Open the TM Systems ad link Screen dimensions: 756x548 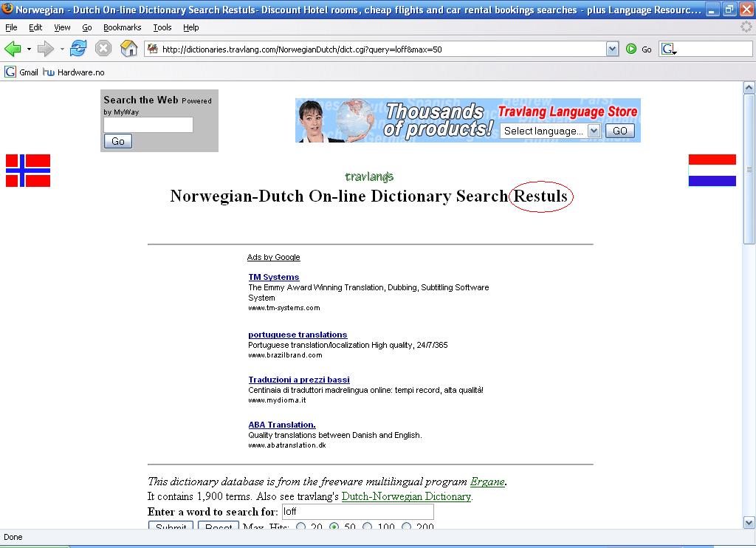(x=274, y=277)
